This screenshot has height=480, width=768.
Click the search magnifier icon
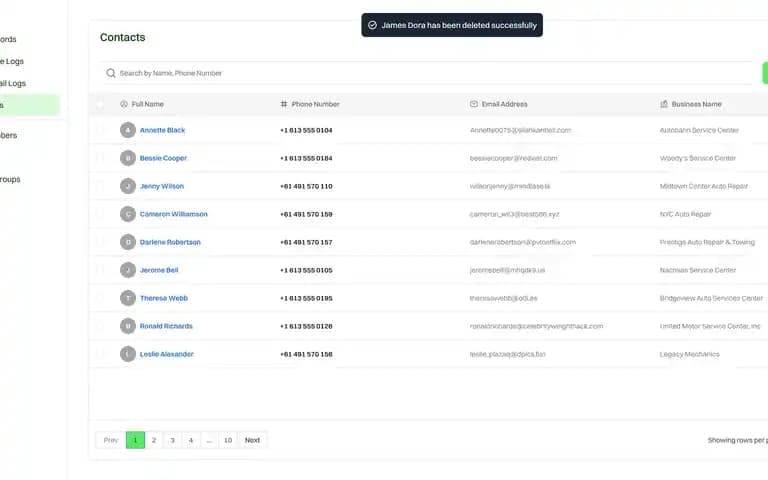tap(111, 73)
